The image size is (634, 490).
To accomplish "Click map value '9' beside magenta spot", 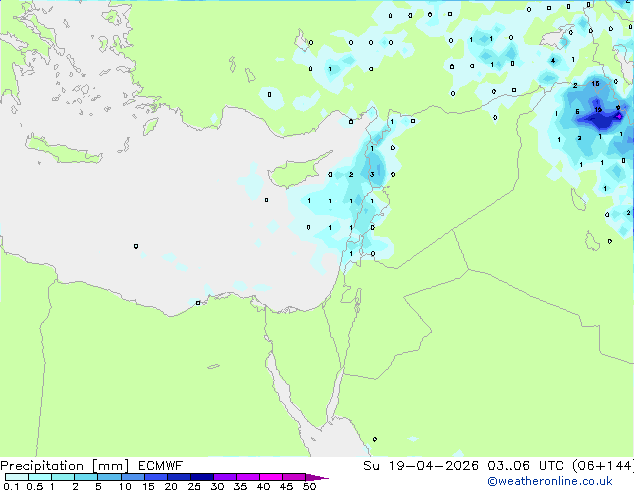I will 618,108.
